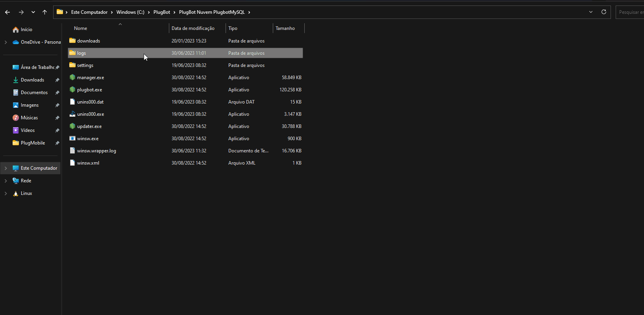Click the '120.258 KB' size of plugbot.exe
Image resolution: width=644 pixels, height=315 pixels.
pyautogui.click(x=290, y=90)
